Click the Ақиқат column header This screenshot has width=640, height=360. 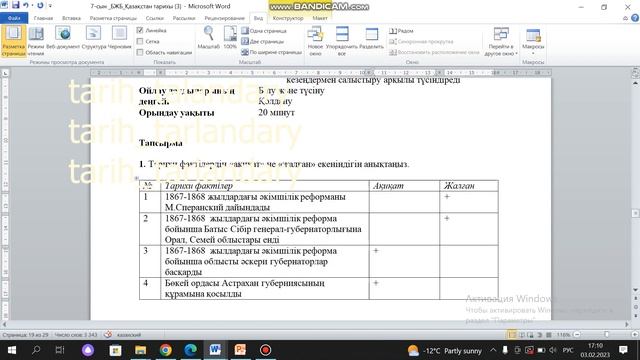point(388,186)
